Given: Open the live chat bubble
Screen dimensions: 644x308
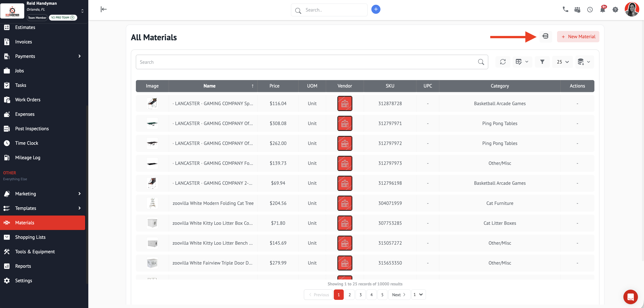Looking at the screenshot, I should pyautogui.click(x=630, y=297).
